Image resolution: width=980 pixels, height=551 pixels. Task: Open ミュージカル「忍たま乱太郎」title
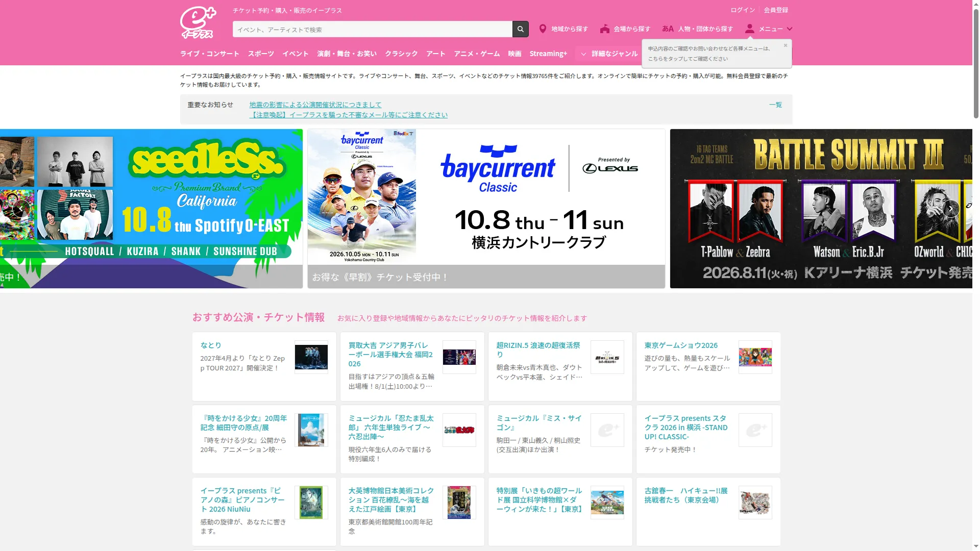391,428
